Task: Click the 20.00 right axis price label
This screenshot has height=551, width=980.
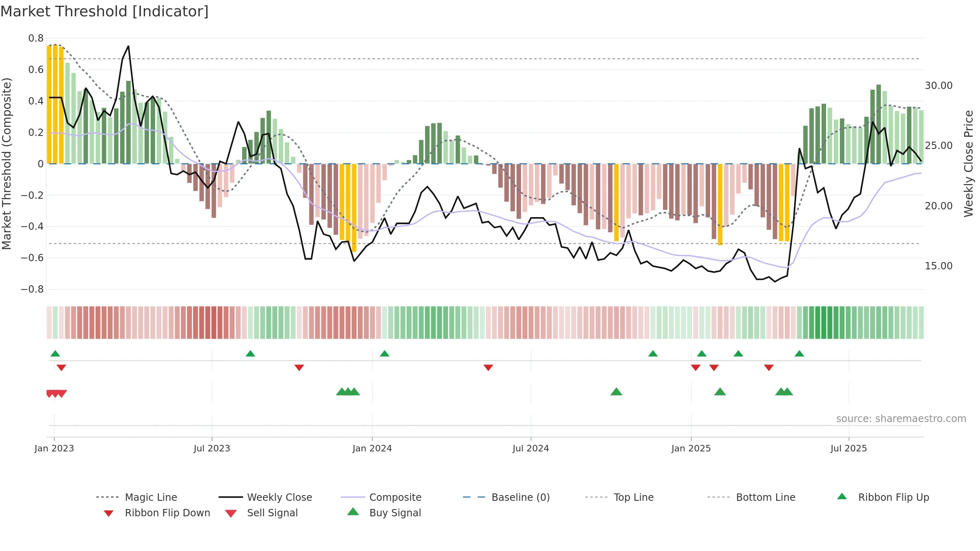Action: [939, 206]
